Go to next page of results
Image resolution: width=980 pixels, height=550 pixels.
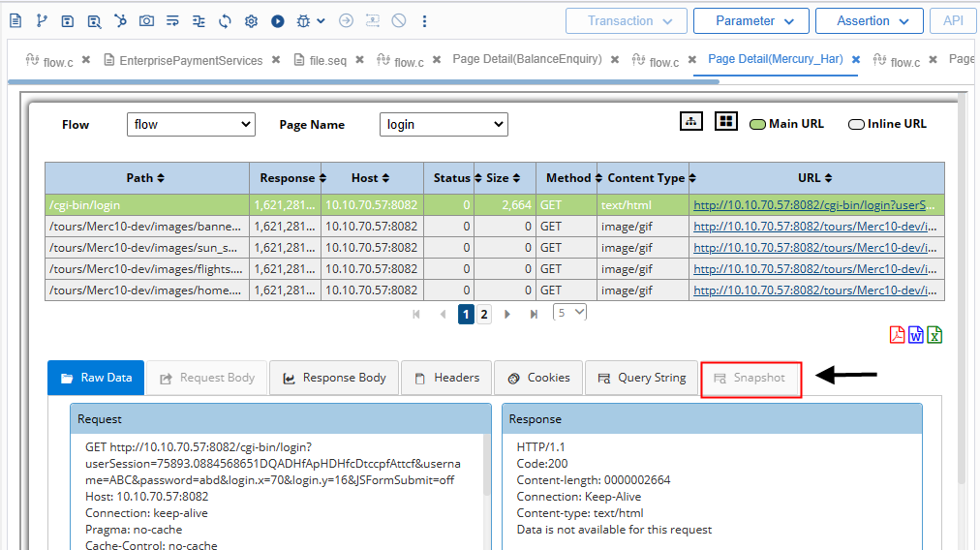point(507,314)
